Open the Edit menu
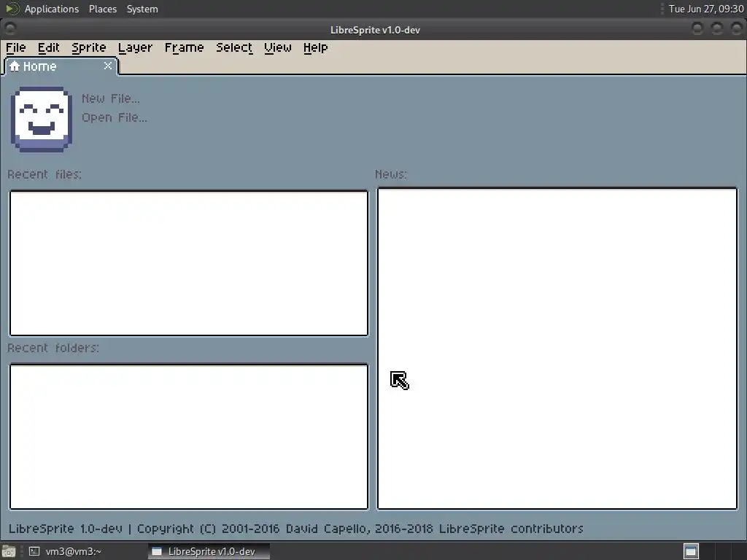 (49, 47)
